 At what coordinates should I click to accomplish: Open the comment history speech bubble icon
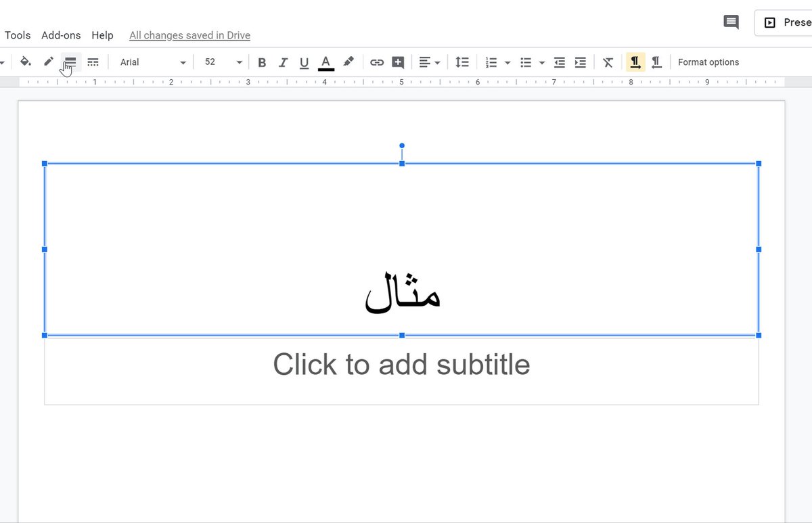pos(731,22)
